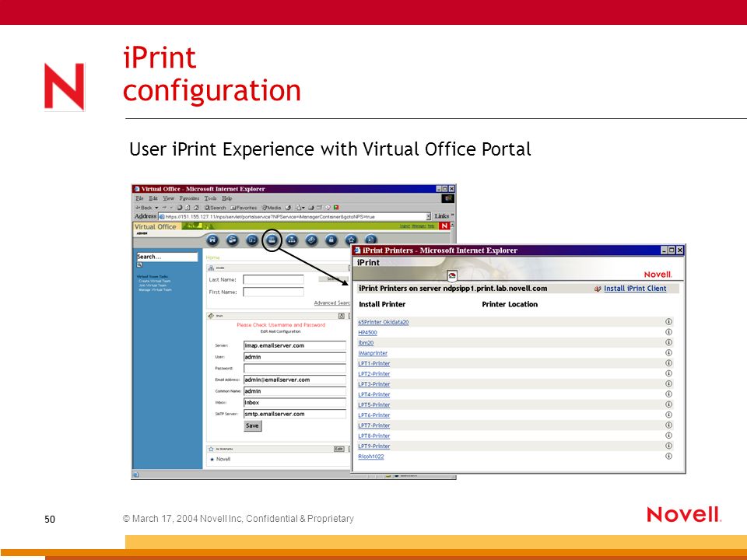The width and height of the screenshot is (747, 560).
Task: Click the Server field containing imap.emailserver.com
Action: 295,345
